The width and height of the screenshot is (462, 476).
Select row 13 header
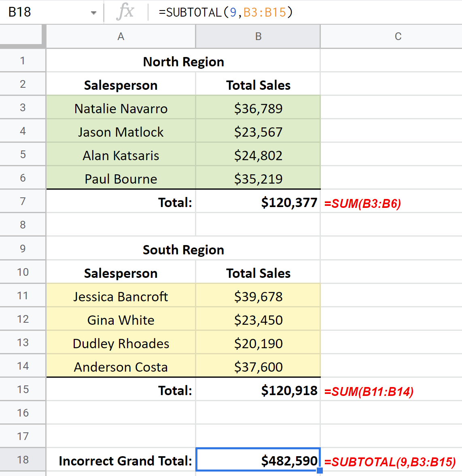(x=23, y=343)
